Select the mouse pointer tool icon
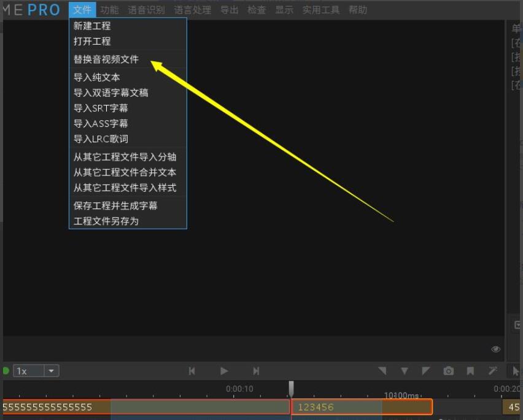The height and width of the screenshot is (420, 523). coord(516,371)
